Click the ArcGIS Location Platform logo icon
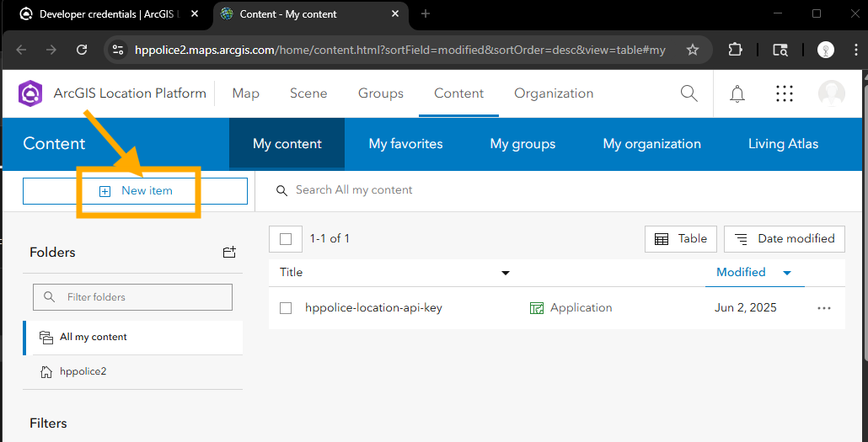Viewport: 868px width, 442px height. point(29,93)
